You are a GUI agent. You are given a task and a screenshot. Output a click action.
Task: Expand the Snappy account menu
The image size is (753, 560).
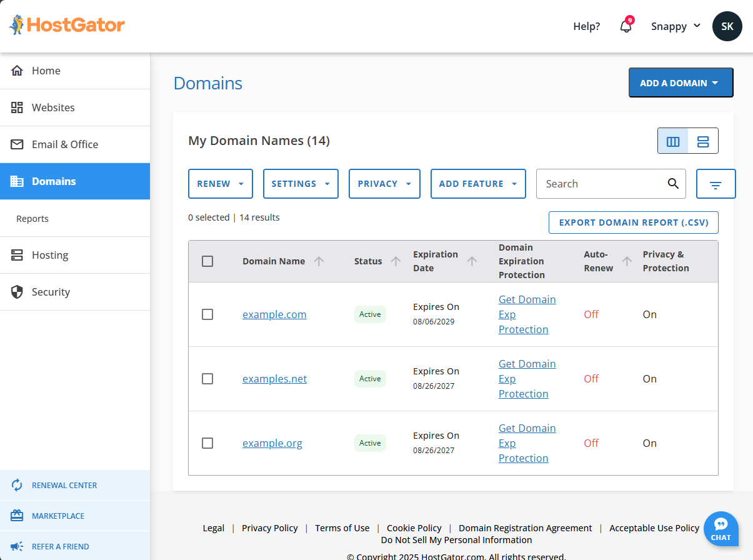coord(676,26)
